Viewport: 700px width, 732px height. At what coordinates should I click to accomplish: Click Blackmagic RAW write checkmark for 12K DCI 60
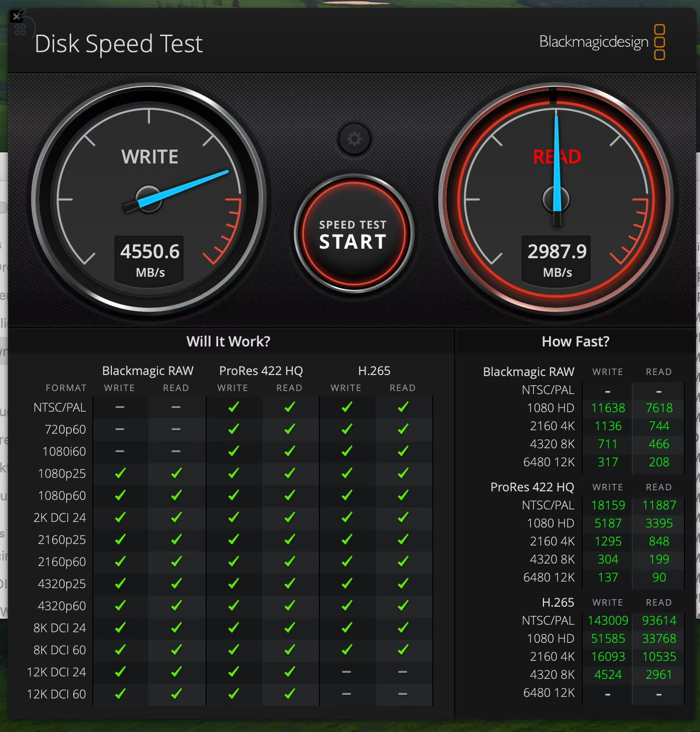click(x=120, y=694)
